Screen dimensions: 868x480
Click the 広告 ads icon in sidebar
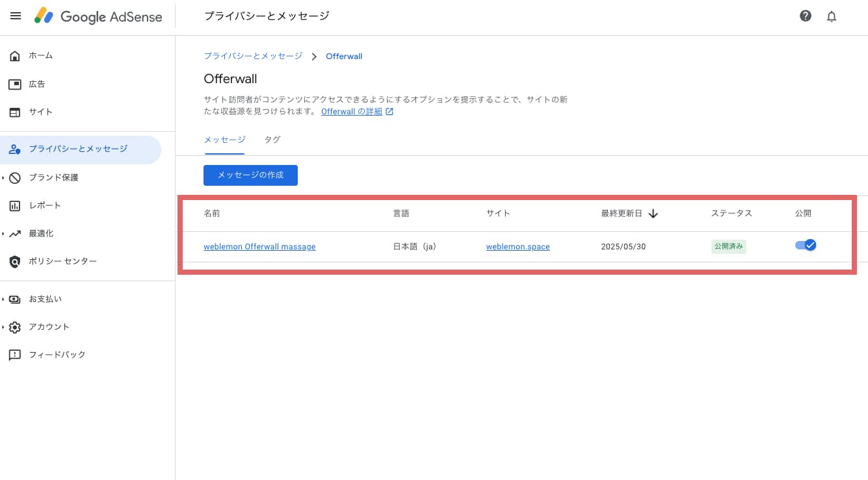pyautogui.click(x=15, y=84)
